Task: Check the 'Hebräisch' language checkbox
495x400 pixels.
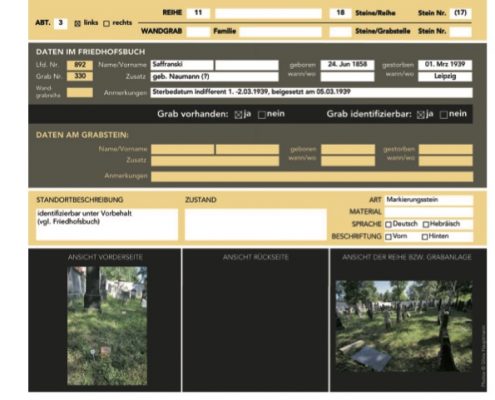Action: pyautogui.click(x=426, y=224)
